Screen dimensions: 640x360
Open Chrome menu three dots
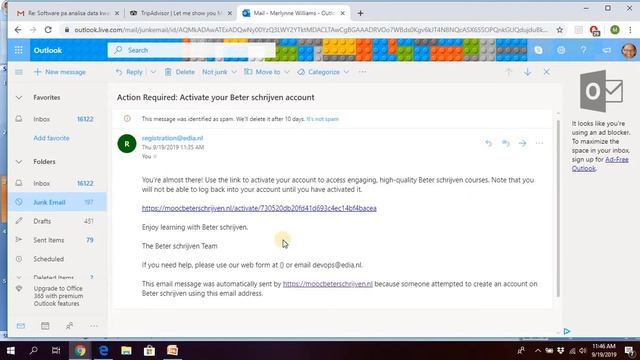pos(631,30)
